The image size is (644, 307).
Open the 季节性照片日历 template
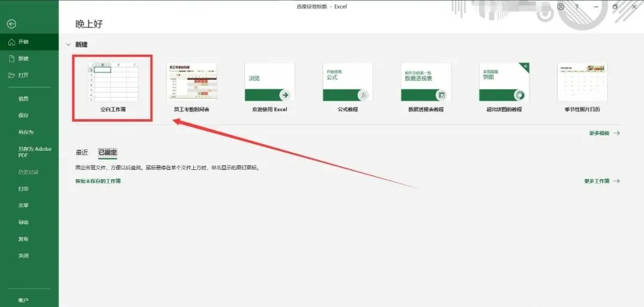click(582, 88)
